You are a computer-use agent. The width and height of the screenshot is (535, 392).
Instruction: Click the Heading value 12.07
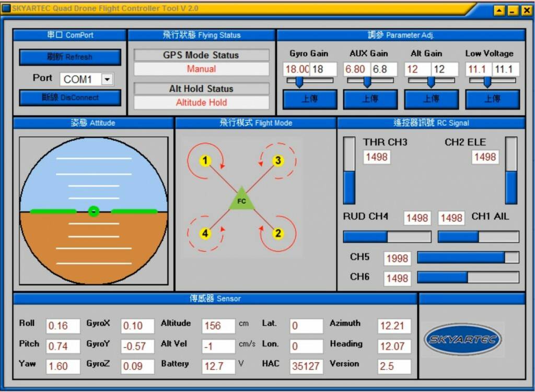coord(394,346)
